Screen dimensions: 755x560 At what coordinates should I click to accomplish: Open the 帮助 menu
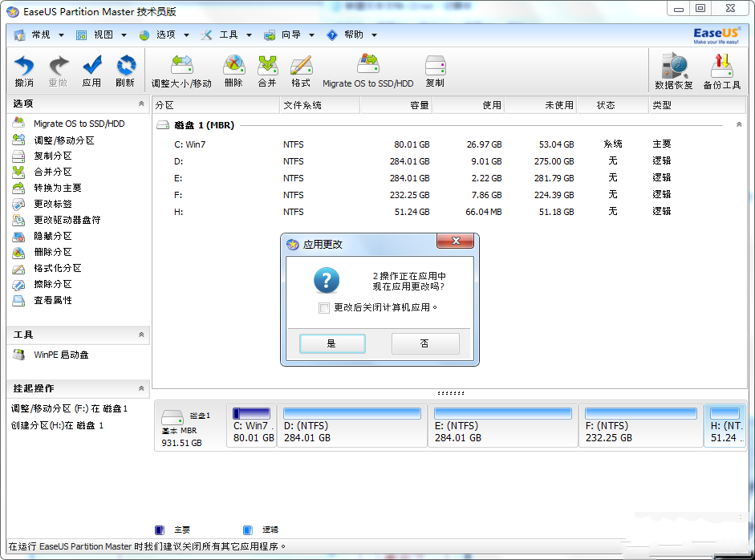pos(352,34)
